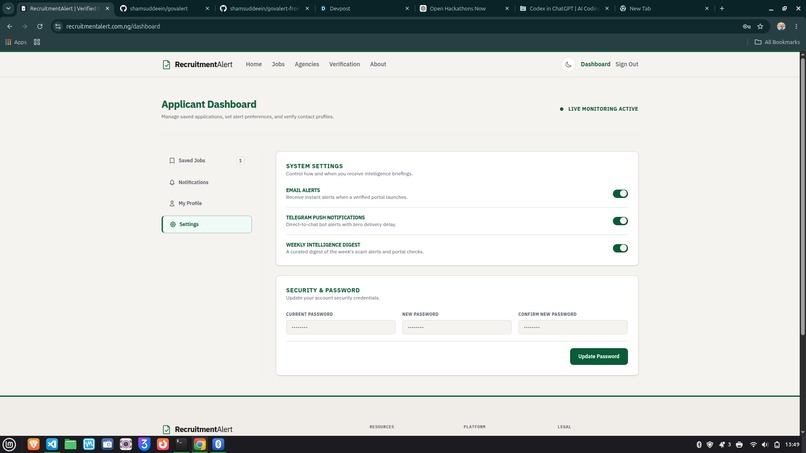806x453 pixels.
Task: Click the Current Password field
Action: coord(340,327)
